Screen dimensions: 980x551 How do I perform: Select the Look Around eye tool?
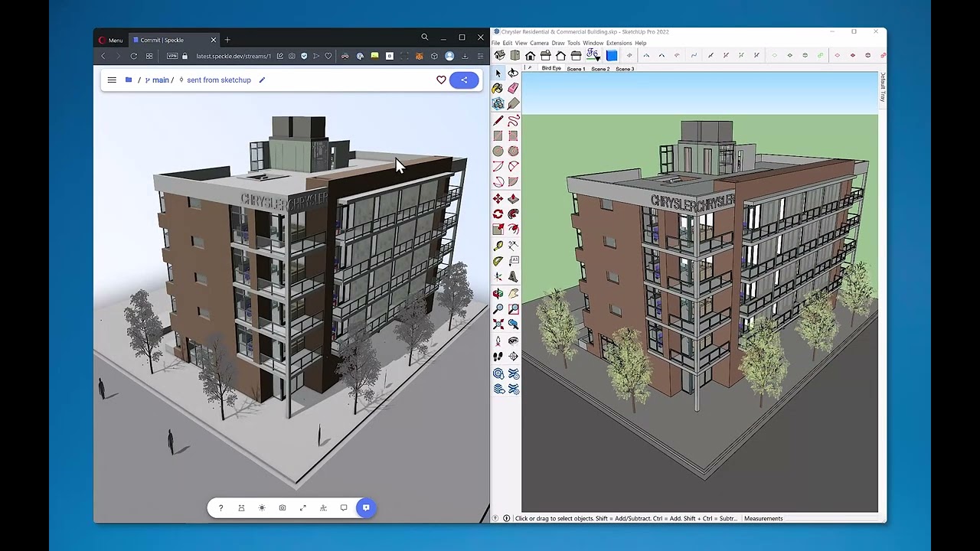pyautogui.click(x=513, y=341)
